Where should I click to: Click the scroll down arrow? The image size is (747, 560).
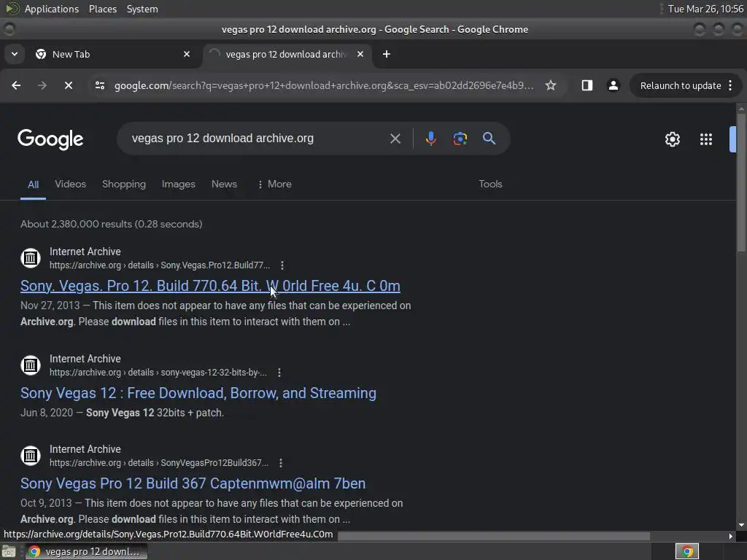(x=741, y=525)
